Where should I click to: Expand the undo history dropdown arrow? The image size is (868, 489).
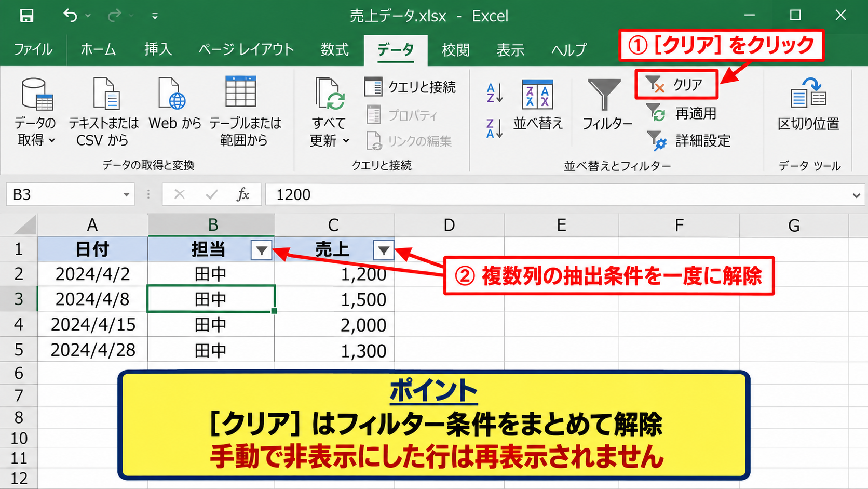[x=88, y=16]
